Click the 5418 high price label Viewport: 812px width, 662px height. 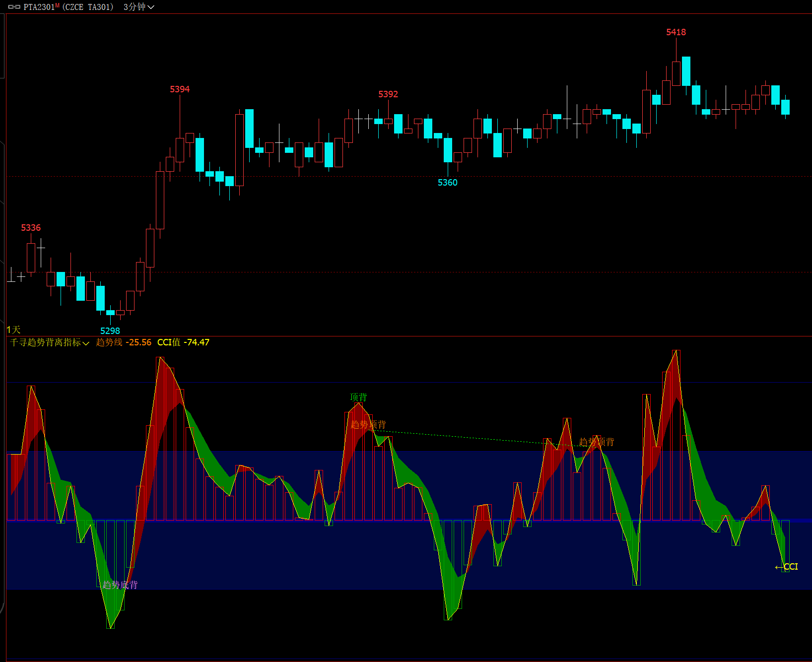click(676, 32)
